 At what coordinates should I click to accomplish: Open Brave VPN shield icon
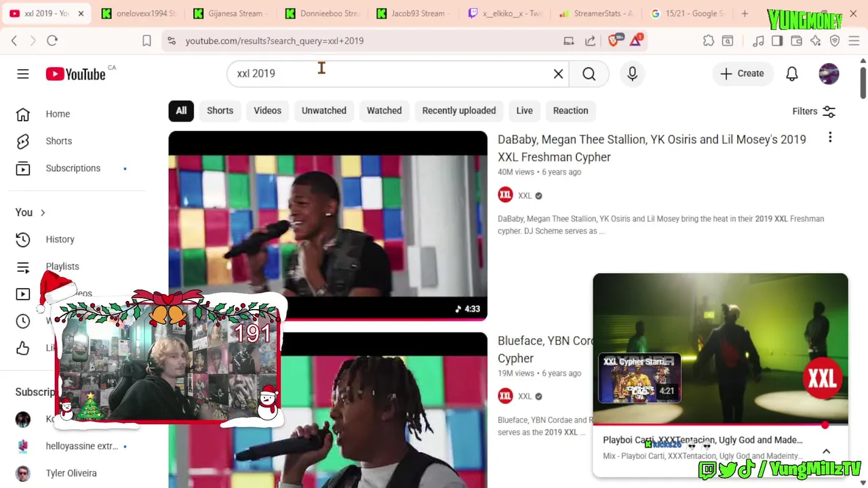pos(835,41)
